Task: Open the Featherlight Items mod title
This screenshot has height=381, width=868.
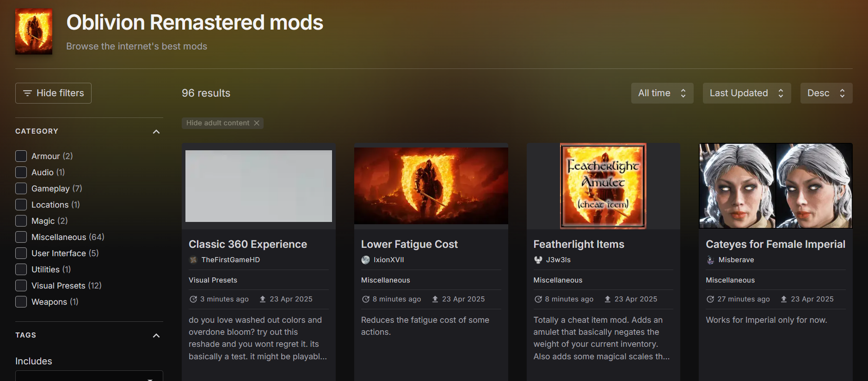Action: tap(579, 244)
